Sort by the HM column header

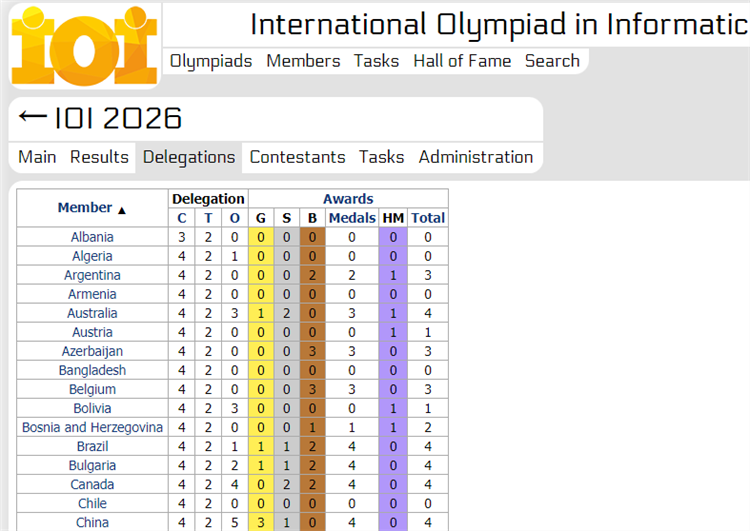(393, 218)
